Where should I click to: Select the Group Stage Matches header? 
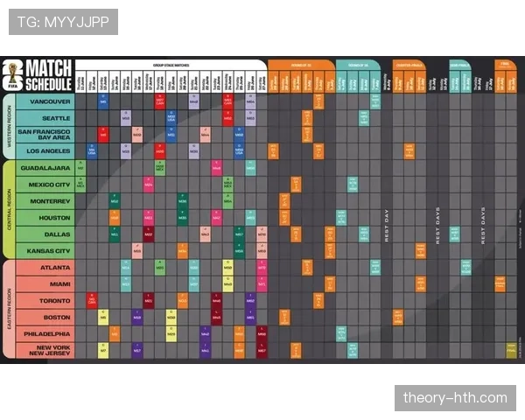(x=171, y=65)
